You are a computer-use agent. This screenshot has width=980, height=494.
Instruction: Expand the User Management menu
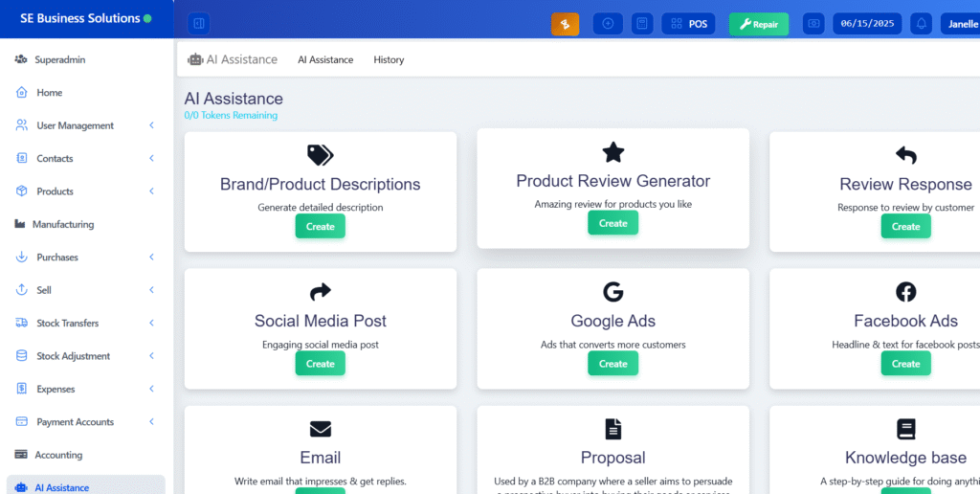click(x=151, y=125)
